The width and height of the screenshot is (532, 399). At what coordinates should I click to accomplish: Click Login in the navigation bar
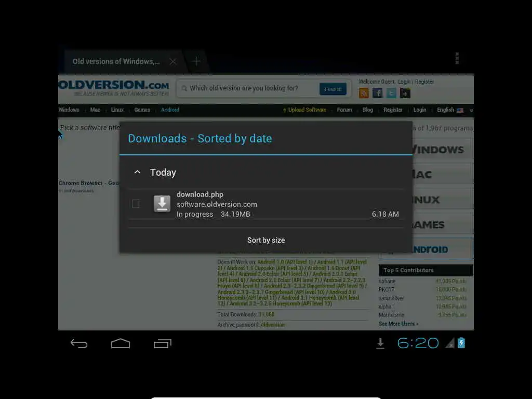tap(420, 110)
